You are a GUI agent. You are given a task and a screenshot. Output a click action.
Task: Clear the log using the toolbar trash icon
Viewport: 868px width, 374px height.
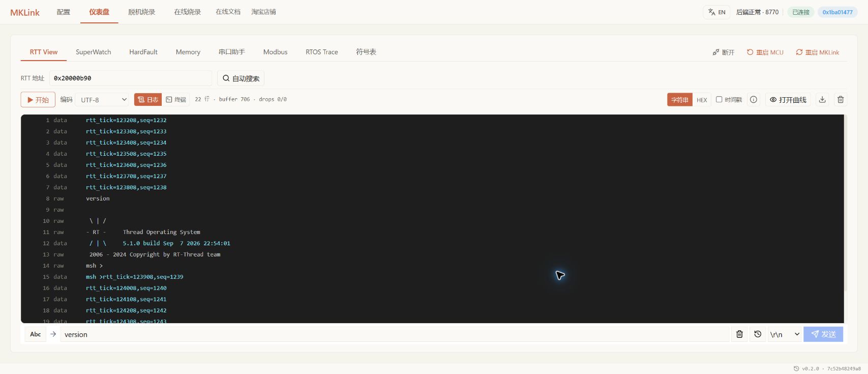841,100
